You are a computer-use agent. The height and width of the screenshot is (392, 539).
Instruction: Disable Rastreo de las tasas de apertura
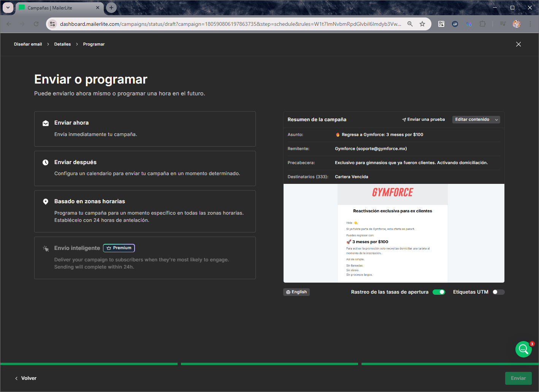[439, 292]
